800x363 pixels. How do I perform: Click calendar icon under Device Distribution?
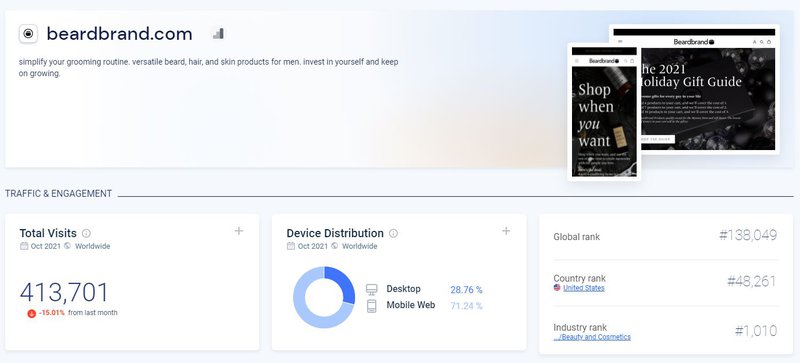click(291, 246)
